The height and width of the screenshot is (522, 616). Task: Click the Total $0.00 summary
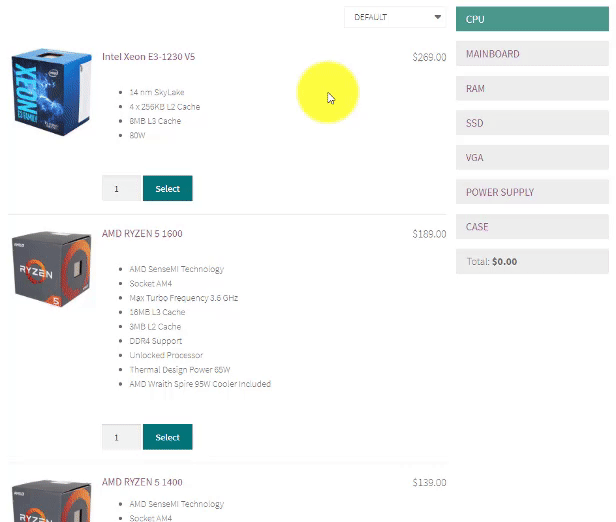pyautogui.click(x=532, y=262)
